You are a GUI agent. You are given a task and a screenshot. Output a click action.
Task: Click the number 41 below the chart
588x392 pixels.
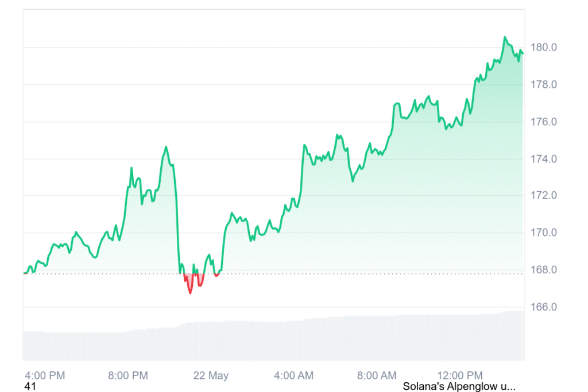click(30, 387)
